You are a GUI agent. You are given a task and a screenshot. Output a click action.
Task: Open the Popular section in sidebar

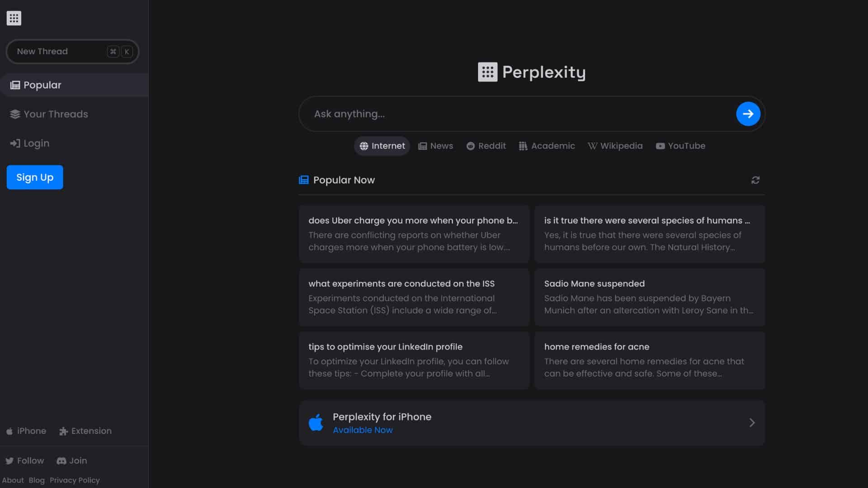coord(74,85)
